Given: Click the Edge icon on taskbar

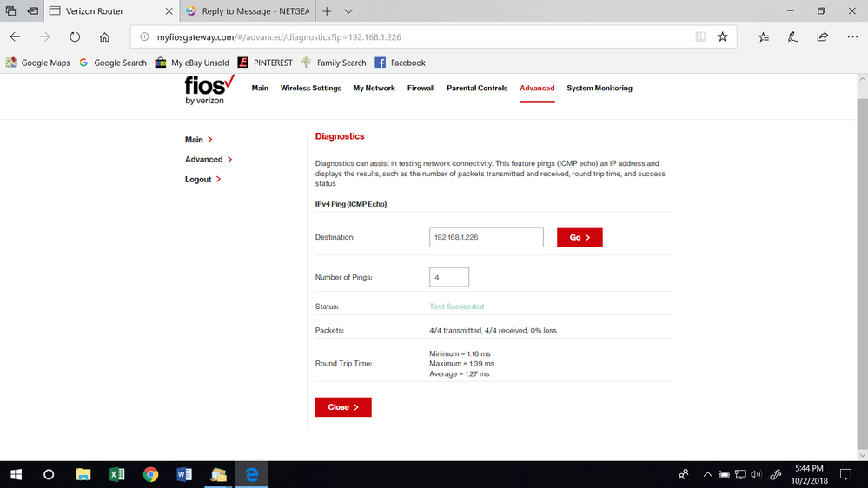Looking at the screenshot, I should pyautogui.click(x=252, y=474).
